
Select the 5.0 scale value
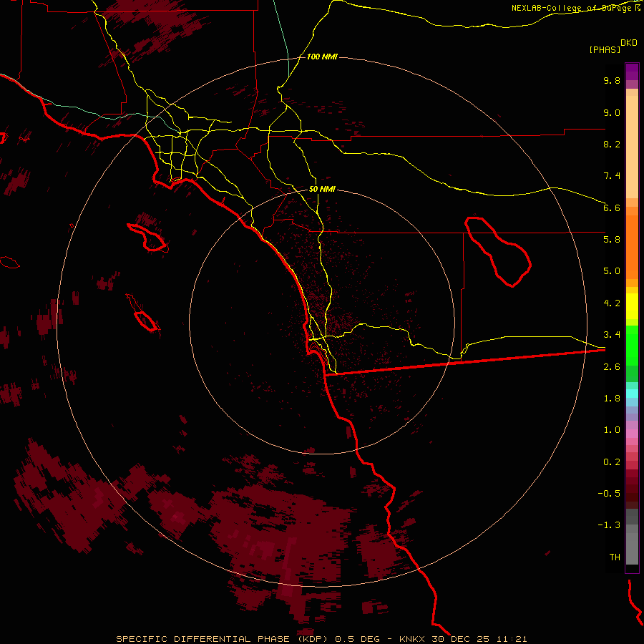pos(612,271)
